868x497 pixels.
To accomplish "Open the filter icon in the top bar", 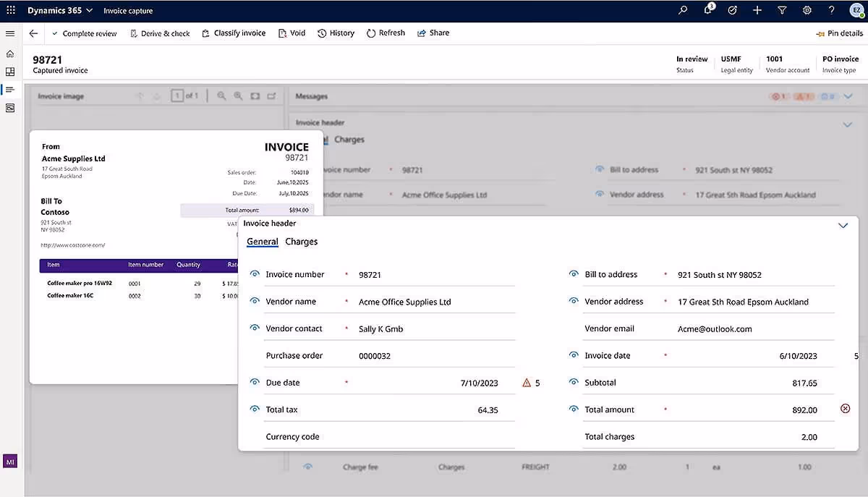I will point(782,10).
